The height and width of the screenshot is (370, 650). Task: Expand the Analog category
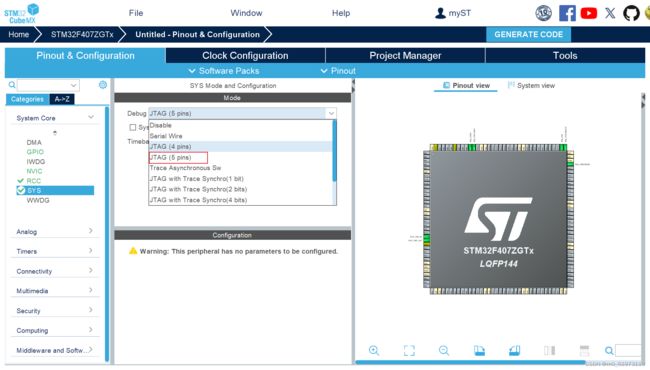click(91, 231)
